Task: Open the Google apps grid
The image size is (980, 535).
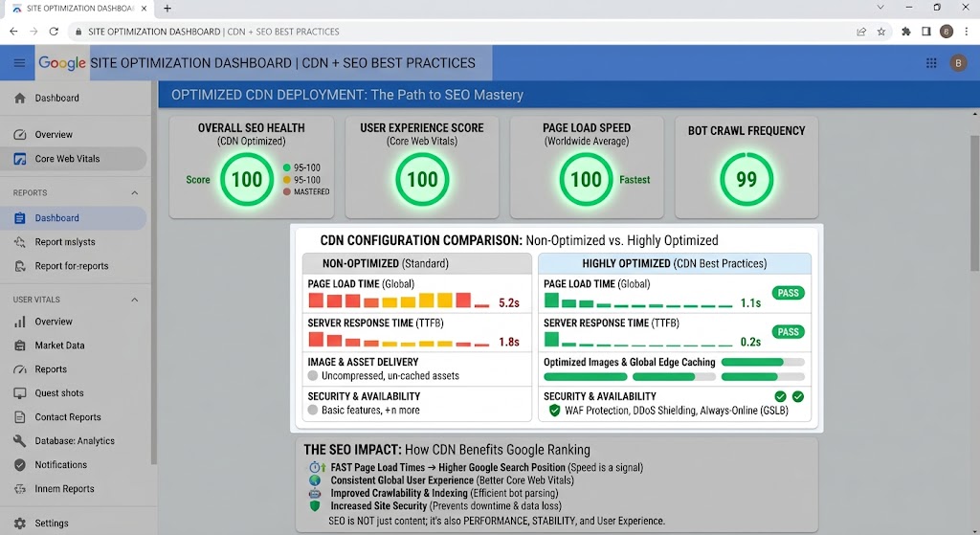Action: pyautogui.click(x=931, y=63)
